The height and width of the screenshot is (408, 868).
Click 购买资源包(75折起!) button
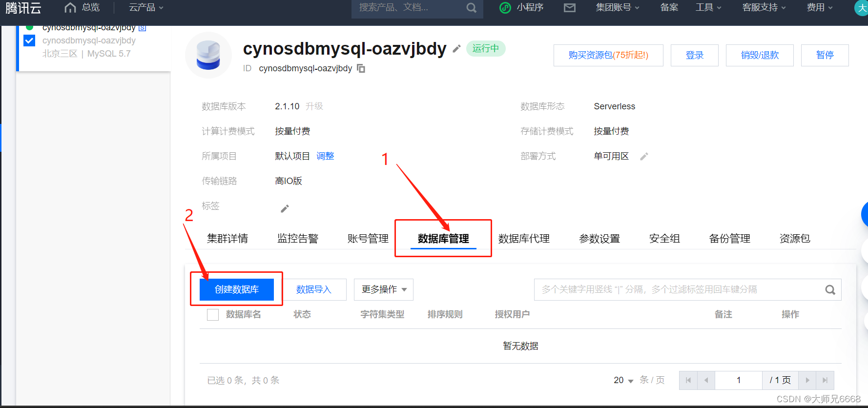608,55
